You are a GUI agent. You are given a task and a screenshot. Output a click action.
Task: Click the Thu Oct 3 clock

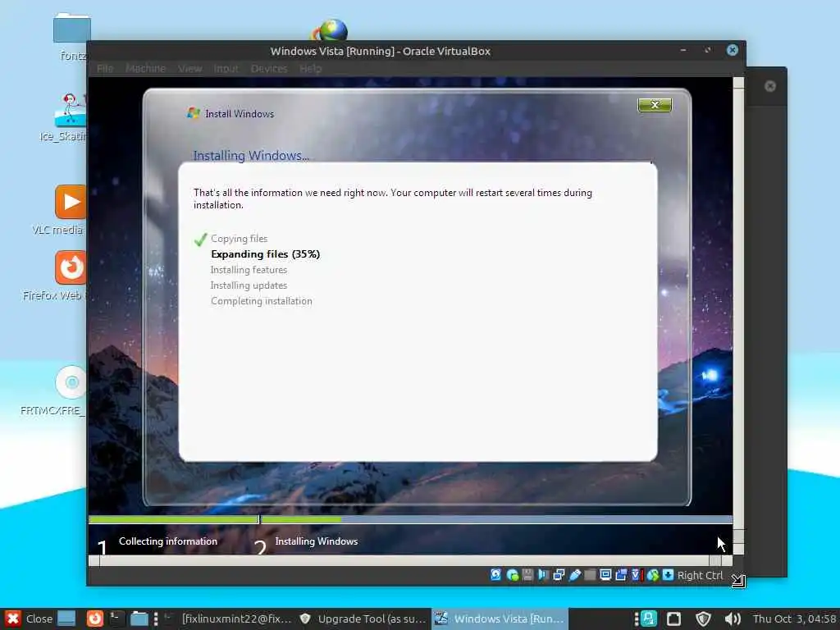[795, 619]
